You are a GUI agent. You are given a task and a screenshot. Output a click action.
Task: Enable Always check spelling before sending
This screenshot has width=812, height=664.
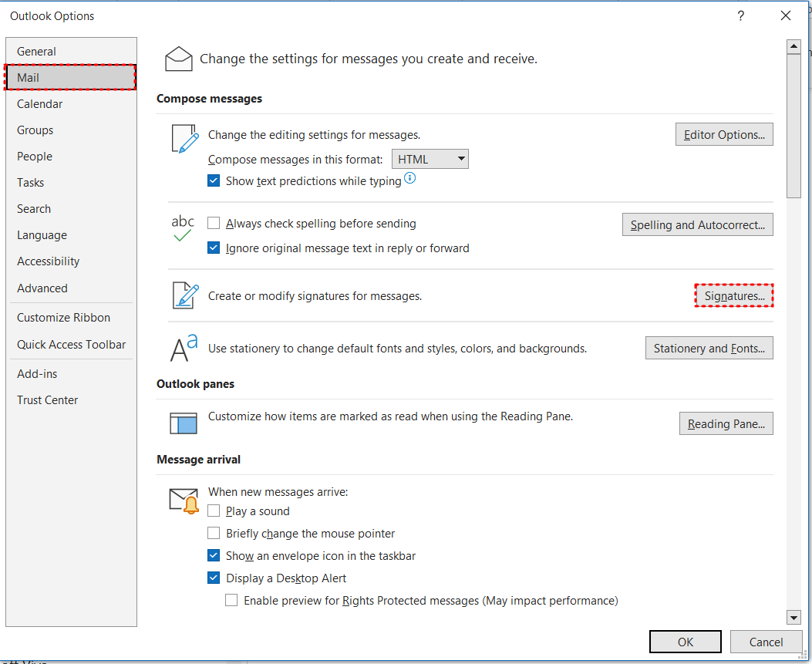pyautogui.click(x=214, y=223)
